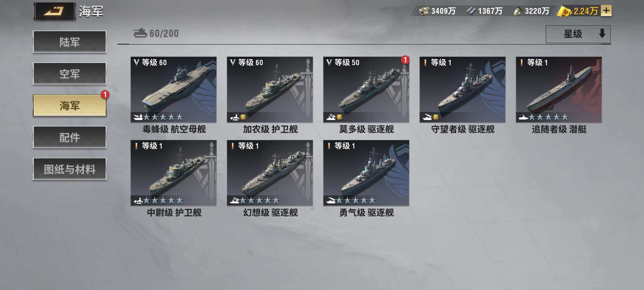Click the down arrow in the 星级 selector
The height and width of the screenshot is (290, 644).
pyautogui.click(x=602, y=34)
